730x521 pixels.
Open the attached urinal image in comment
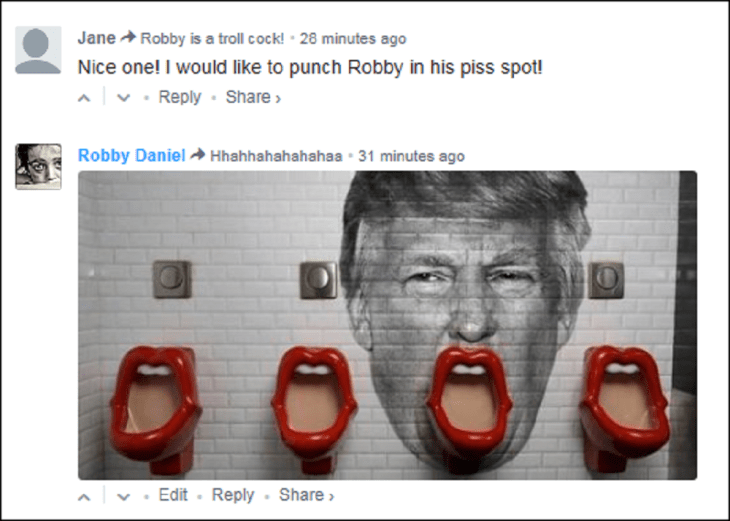click(387, 325)
